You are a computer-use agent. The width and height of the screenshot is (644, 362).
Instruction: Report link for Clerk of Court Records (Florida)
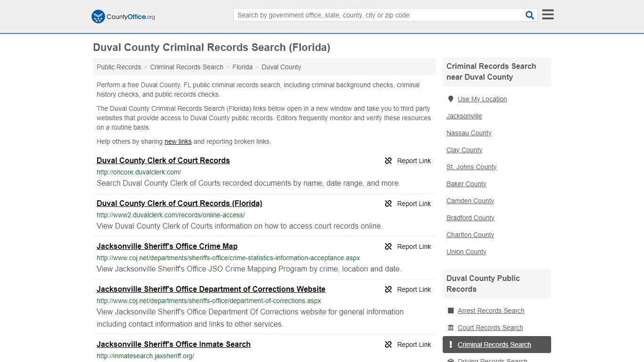click(408, 204)
